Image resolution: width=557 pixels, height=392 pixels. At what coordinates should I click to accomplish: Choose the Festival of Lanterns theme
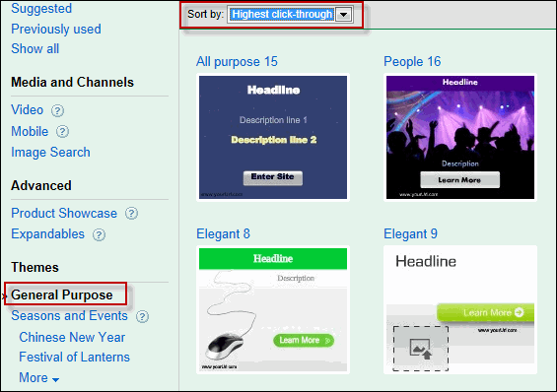75,357
